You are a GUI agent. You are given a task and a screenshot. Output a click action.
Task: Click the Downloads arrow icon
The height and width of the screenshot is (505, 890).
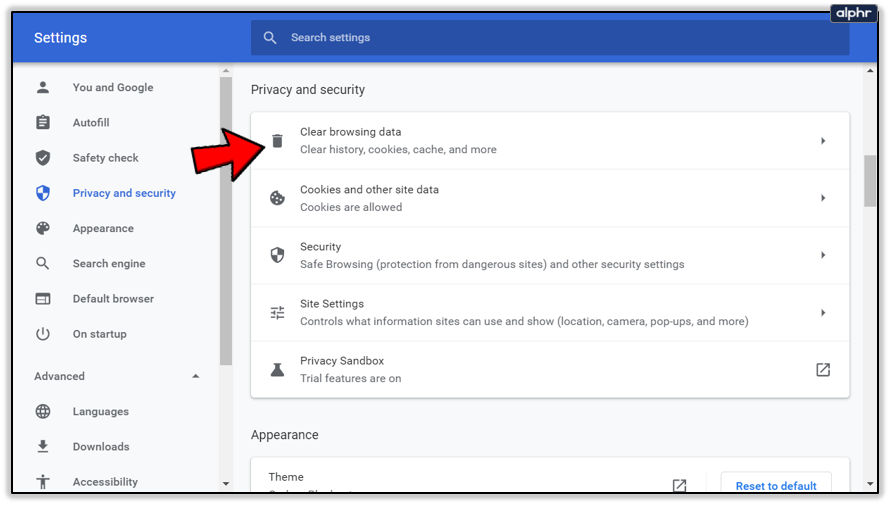(43, 447)
